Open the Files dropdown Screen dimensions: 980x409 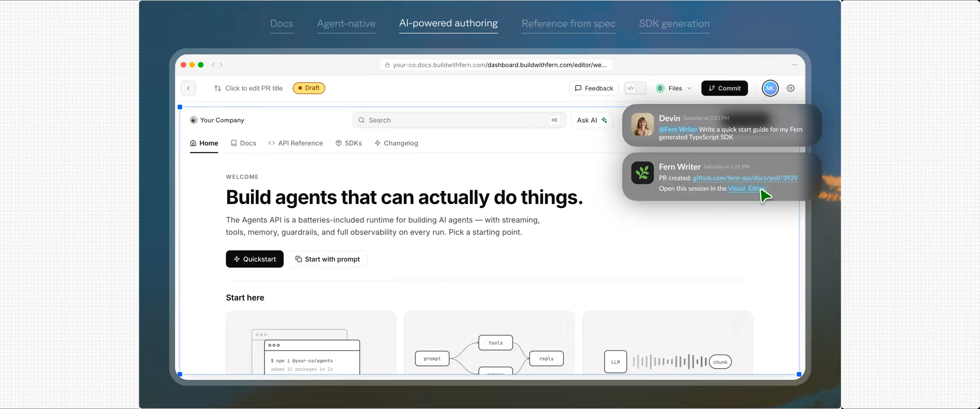(x=674, y=88)
